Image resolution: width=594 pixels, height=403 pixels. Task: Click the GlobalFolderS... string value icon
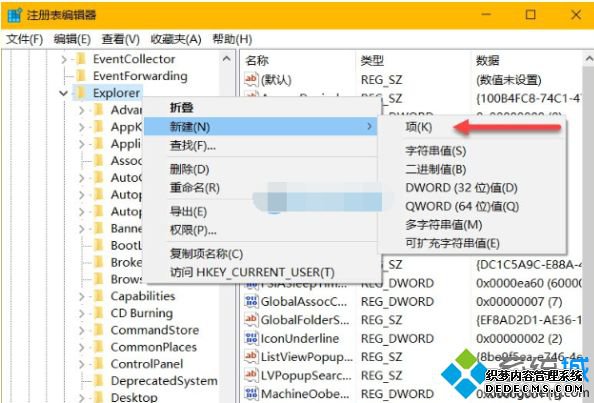(x=251, y=320)
